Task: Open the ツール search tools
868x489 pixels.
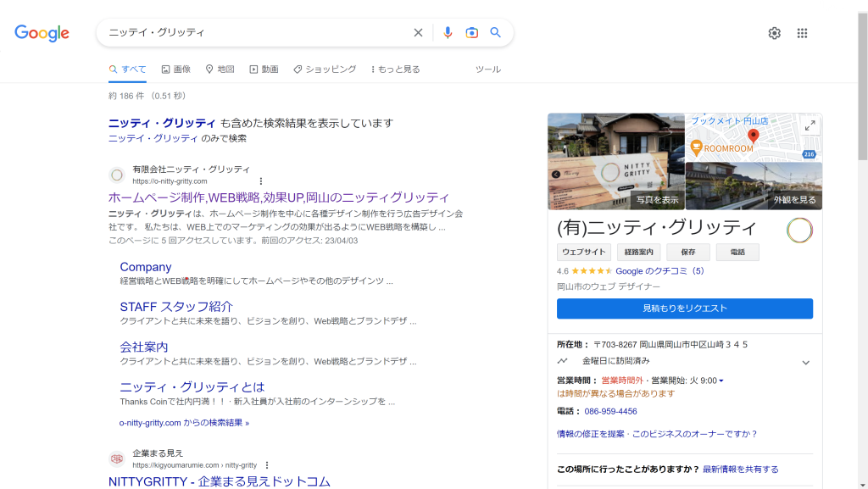Action: tap(487, 69)
